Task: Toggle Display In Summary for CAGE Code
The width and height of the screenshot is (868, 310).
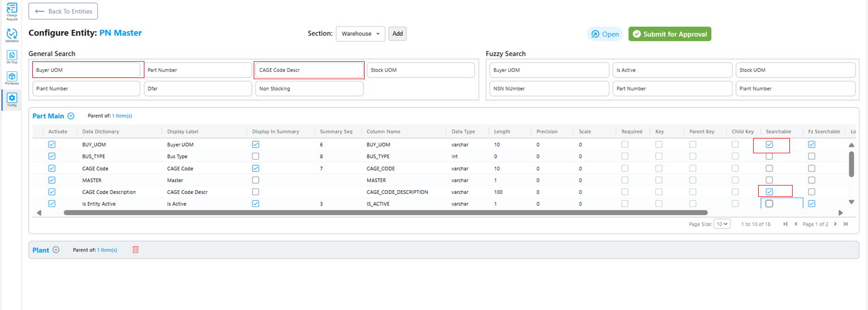Action: pos(255,168)
